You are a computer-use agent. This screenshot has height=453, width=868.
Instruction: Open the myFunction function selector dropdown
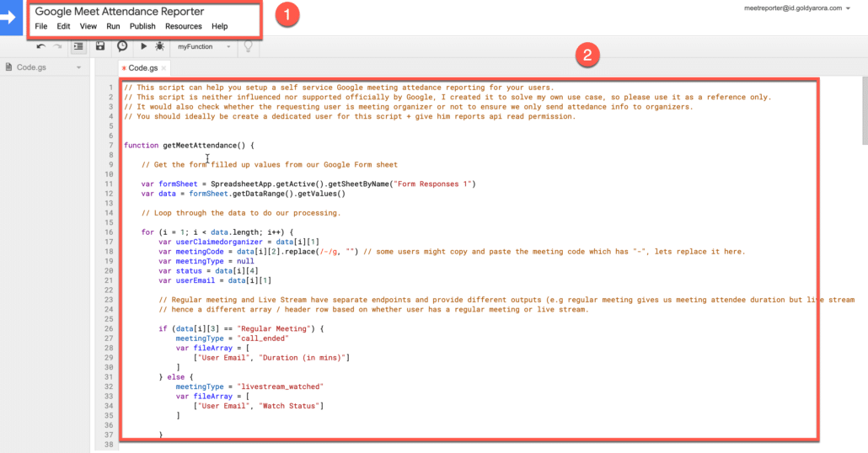[204, 47]
